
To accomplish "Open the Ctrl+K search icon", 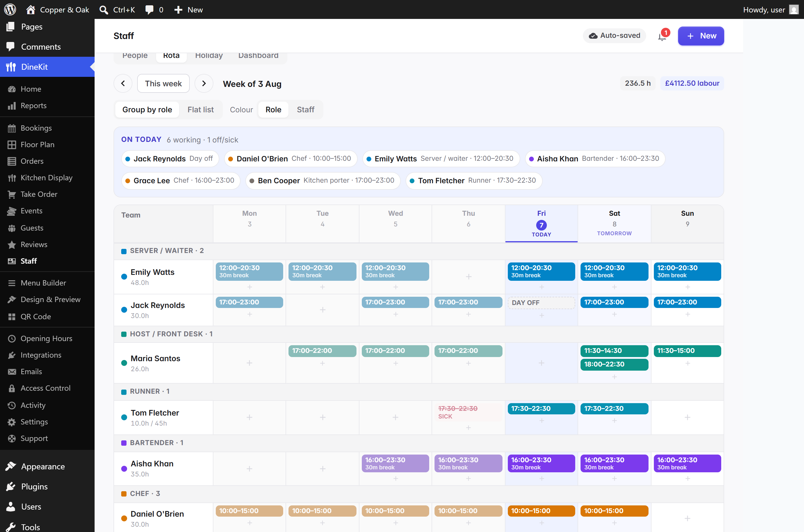I will click(x=104, y=9).
